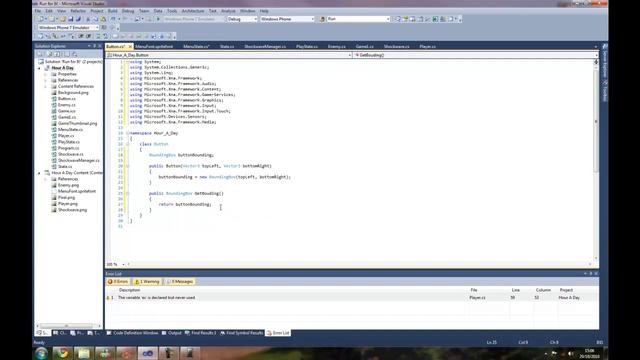Switch to the Find Results 1 tab
Screen dimensions: 640x360
pos(200,333)
